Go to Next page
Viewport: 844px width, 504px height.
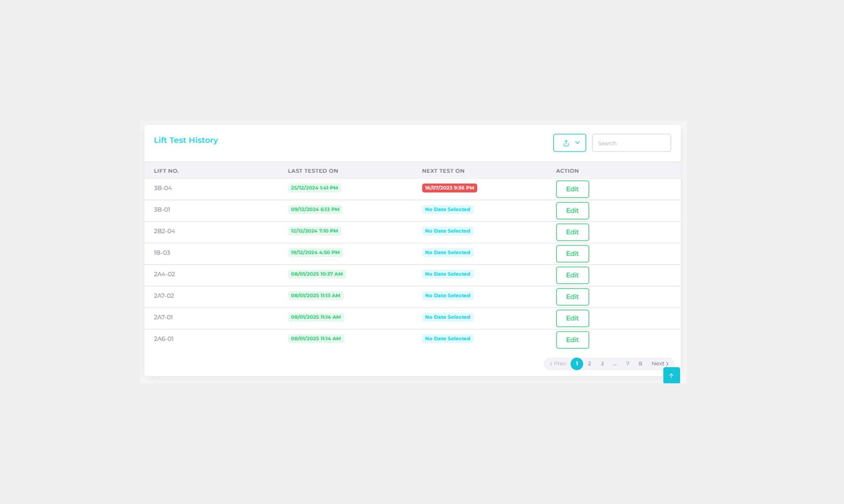(x=659, y=364)
